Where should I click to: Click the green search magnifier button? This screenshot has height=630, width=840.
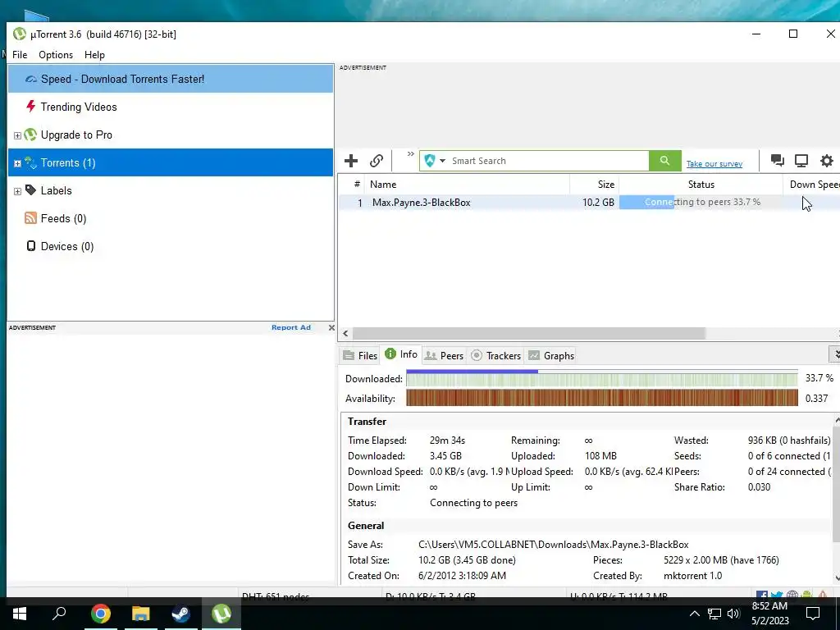point(664,161)
